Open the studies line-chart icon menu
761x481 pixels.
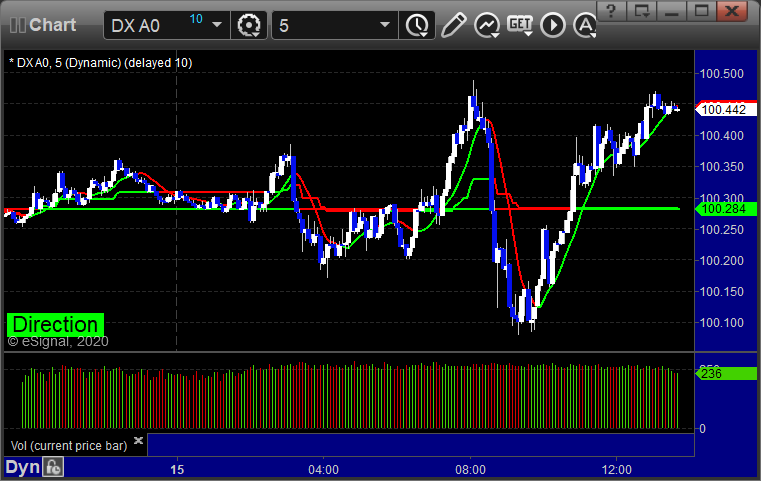[x=487, y=25]
